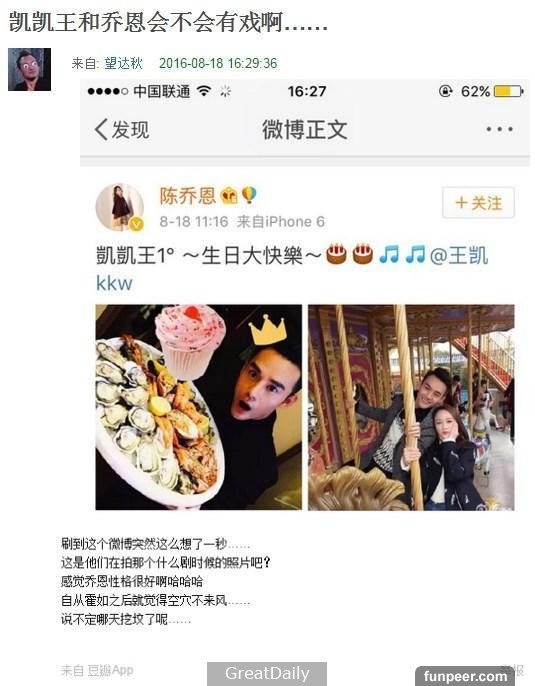Open the @王凯kkw mention link
This screenshot has width=535, height=686.
pos(292,269)
